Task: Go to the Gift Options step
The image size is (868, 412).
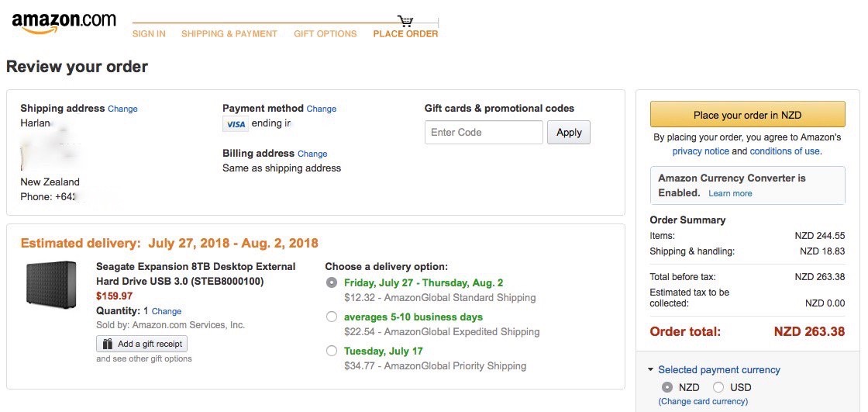Action: 325,34
